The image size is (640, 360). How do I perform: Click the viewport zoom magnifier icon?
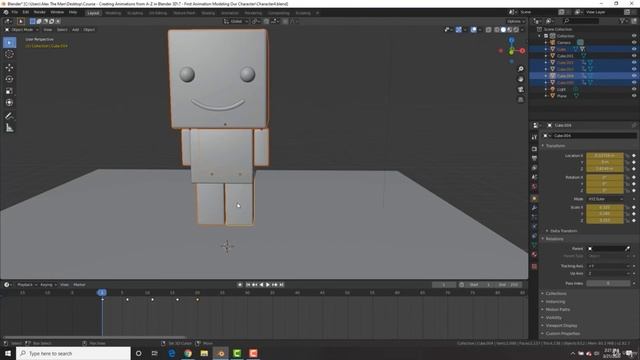tap(520, 69)
